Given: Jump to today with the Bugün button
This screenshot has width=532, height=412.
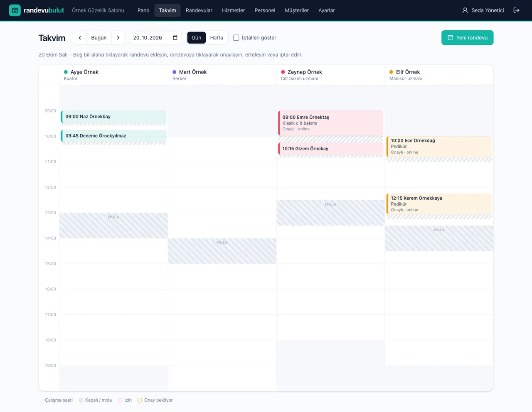Looking at the screenshot, I should pyautogui.click(x=99, y=38).
